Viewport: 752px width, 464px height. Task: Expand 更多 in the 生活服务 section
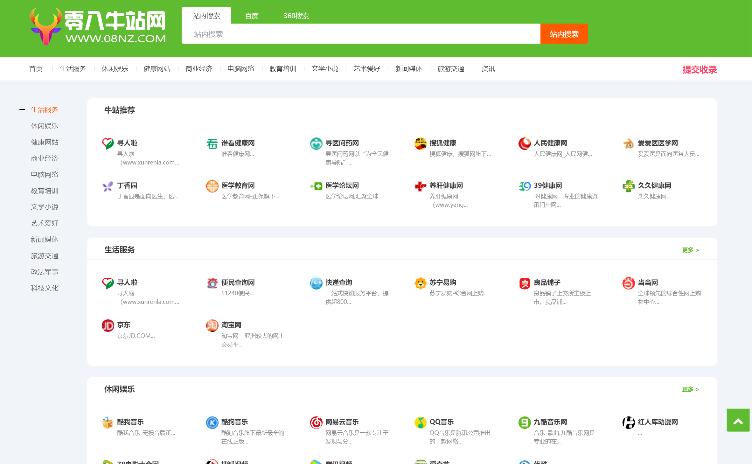[690, 250]
